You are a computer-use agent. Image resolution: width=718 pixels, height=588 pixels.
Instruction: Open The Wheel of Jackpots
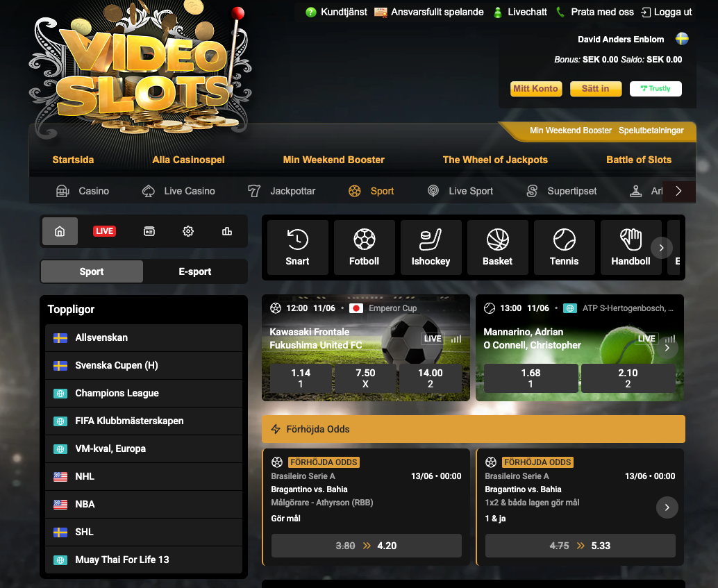[x=496, y=160]
